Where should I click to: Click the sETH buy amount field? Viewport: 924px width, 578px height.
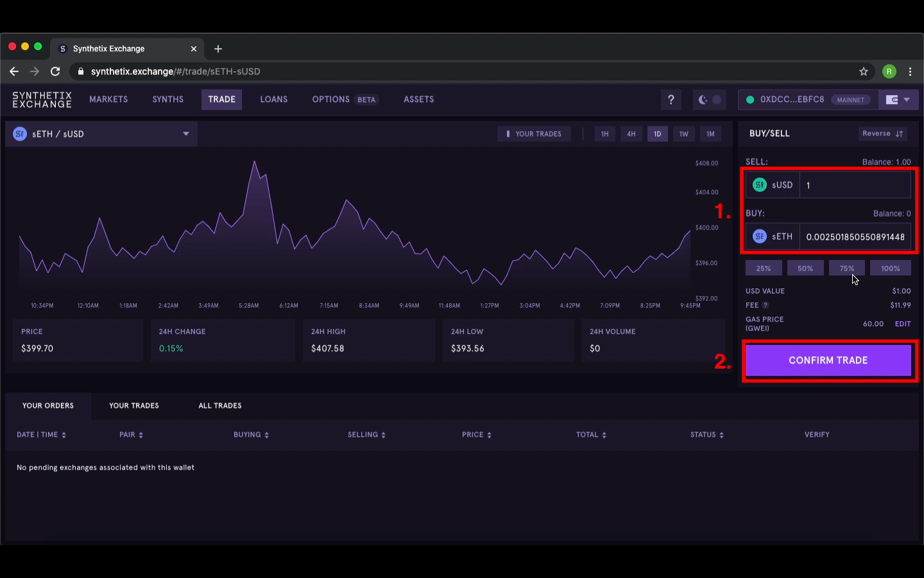pyautogui.click(x=855, y=236)
